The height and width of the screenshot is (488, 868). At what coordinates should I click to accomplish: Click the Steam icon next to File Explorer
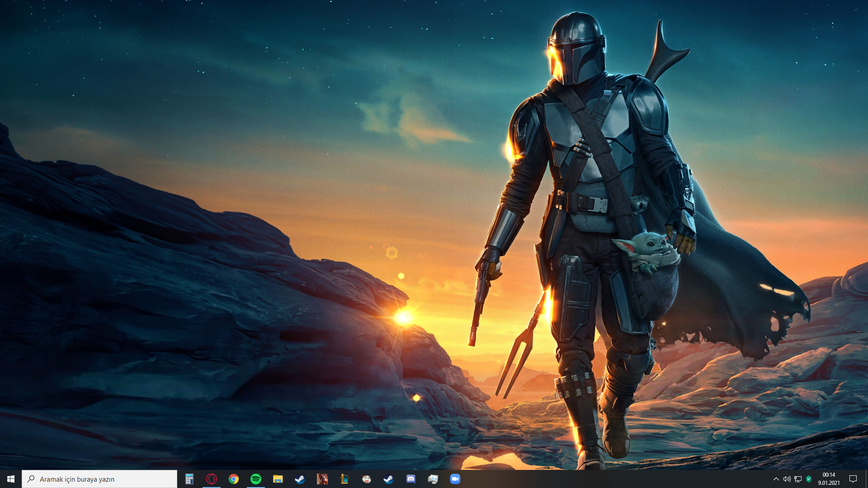tap(300, 479)
